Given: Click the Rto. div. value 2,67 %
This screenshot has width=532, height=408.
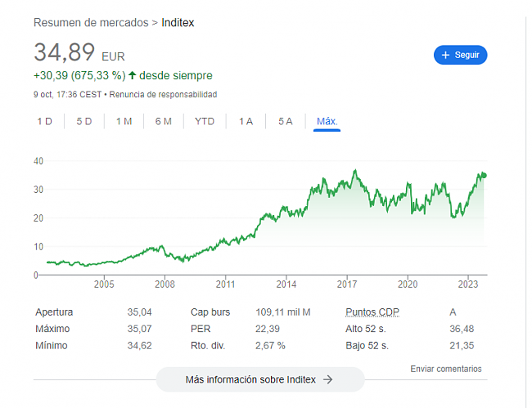Looking at the screenshot, I should pos(270,346).
